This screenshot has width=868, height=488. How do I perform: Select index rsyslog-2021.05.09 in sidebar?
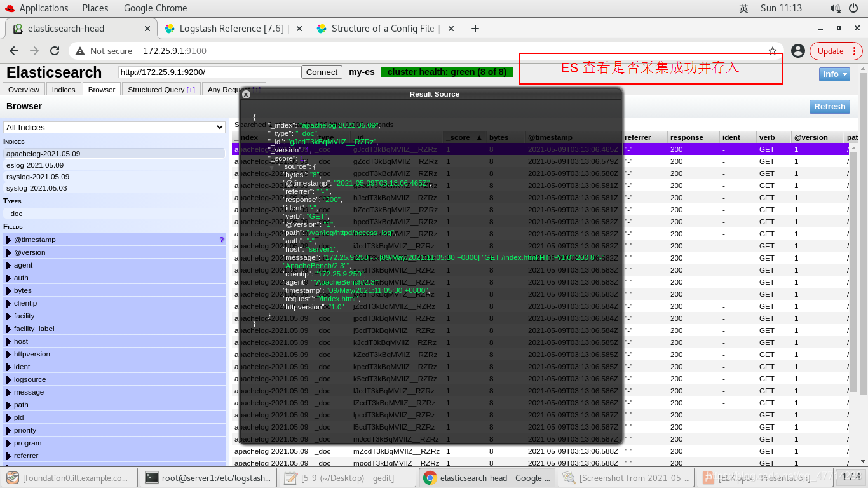pyautogui.click(x=114, y=177)
